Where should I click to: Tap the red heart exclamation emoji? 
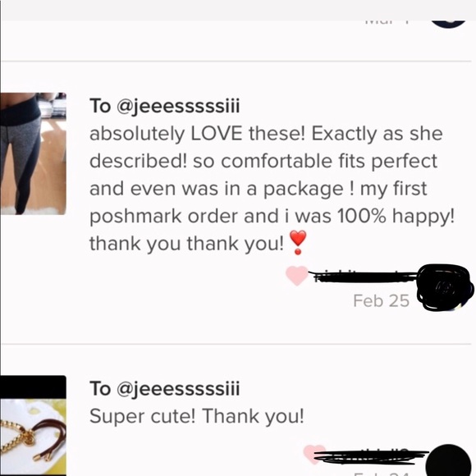(298, 242)
